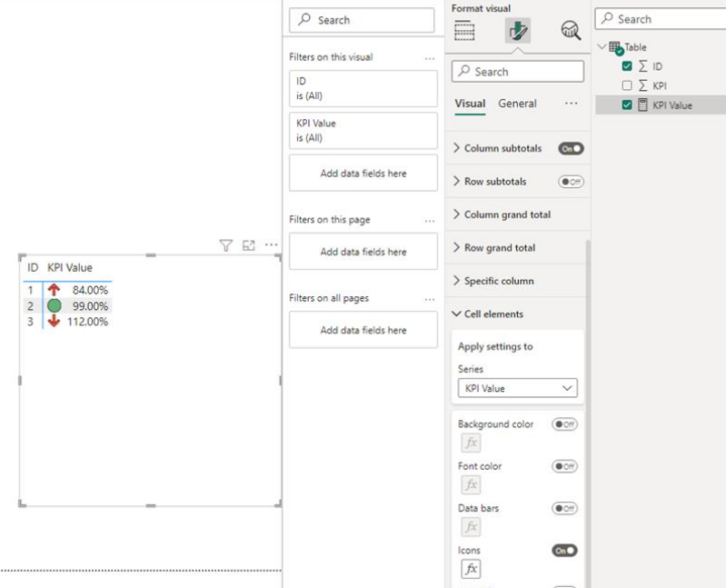
Task: Click the measure calculator icon for KPI Value
Action: point(642,105)
